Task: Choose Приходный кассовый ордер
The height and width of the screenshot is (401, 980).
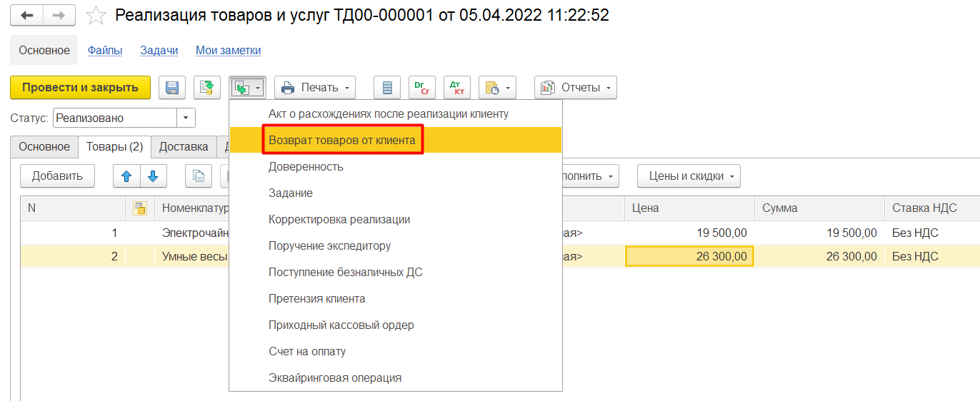Action: (396, 325)
